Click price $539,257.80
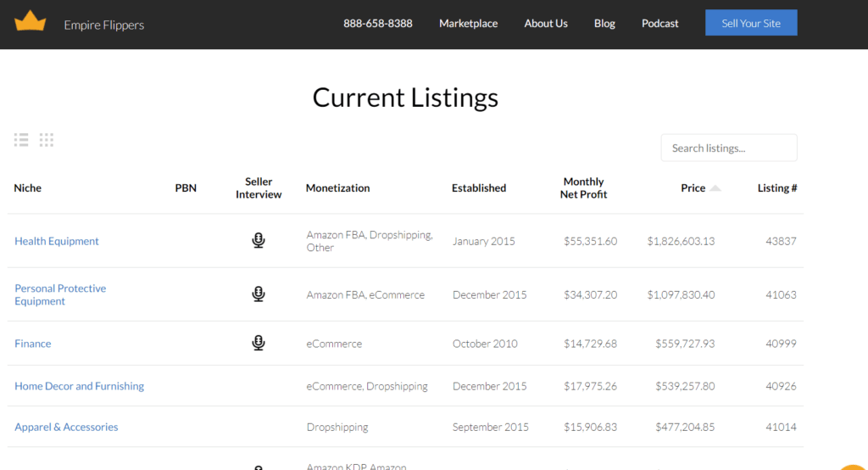868x470 pixels. 685,386
